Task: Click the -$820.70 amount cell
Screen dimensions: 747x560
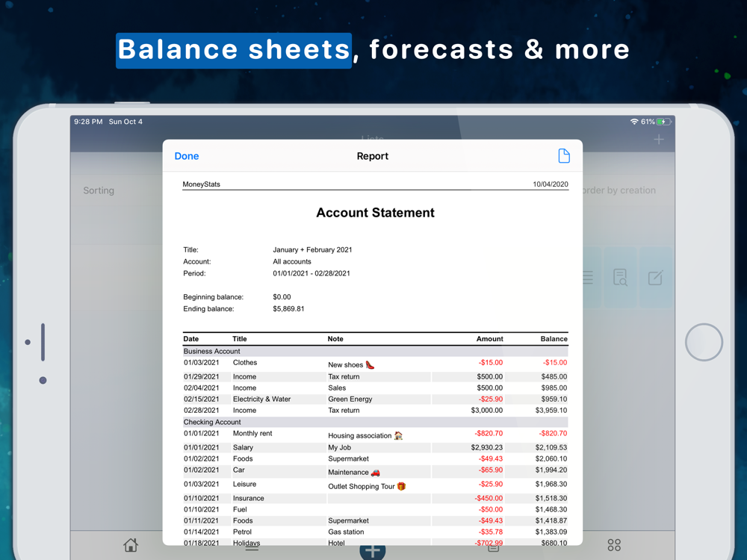Action: 489,433
